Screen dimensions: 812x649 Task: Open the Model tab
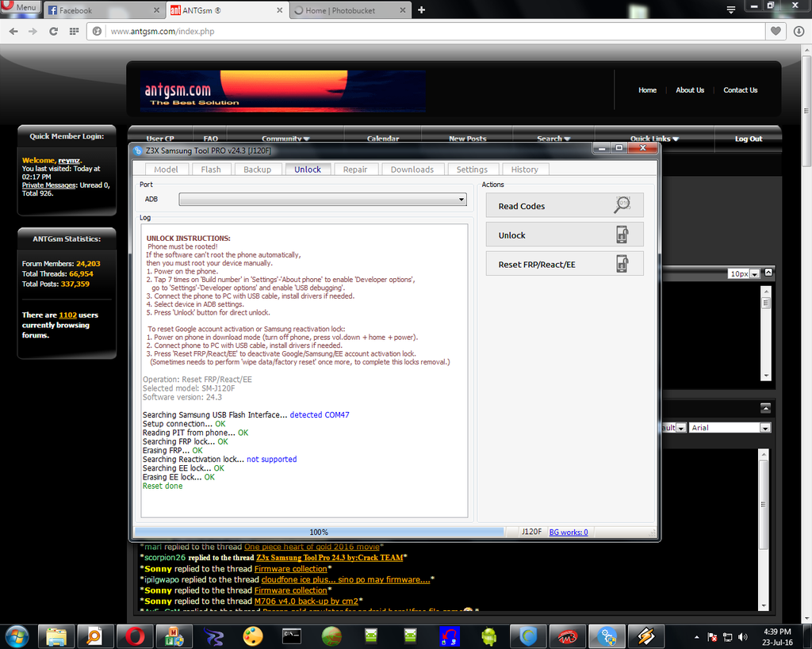point(166,170)
